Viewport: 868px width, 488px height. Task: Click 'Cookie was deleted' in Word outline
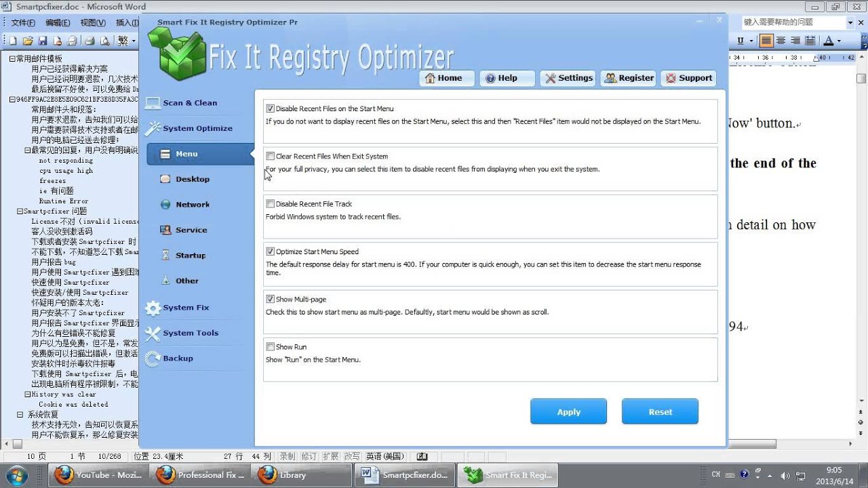(x=73, y=405)
